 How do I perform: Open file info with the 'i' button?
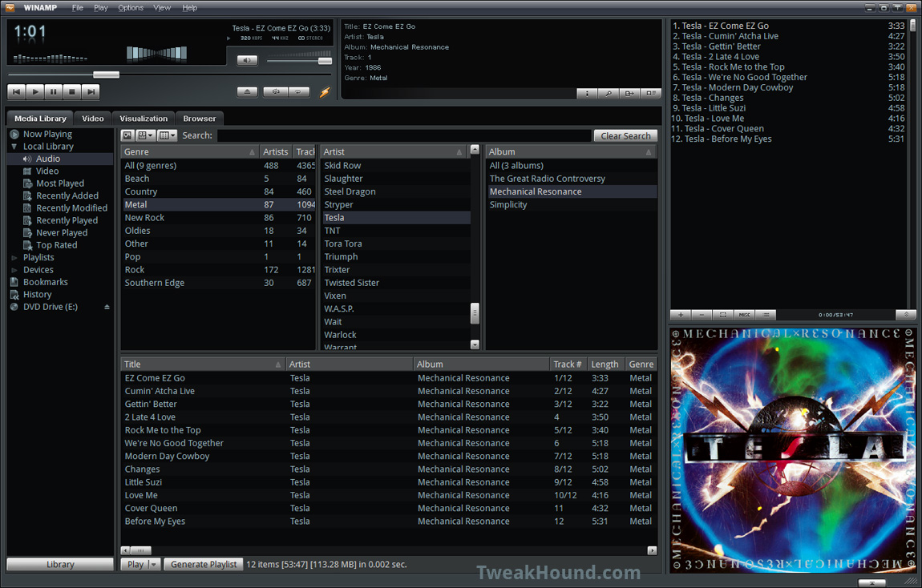click(x=587, y=94)
